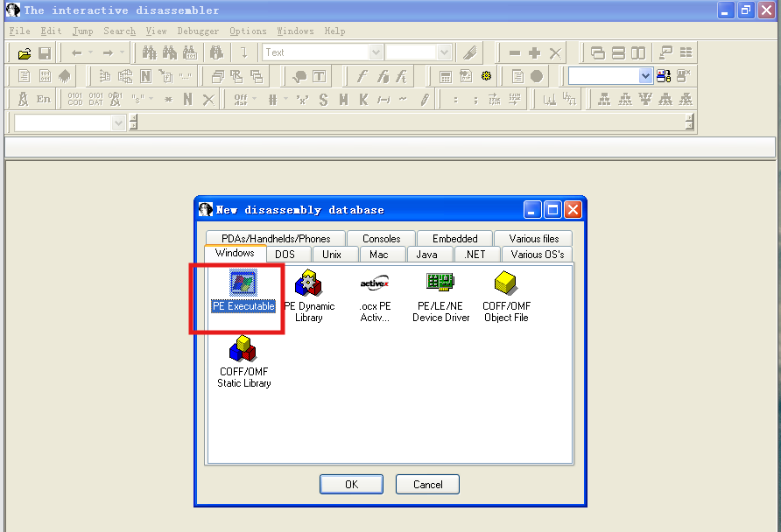Click the 0101 COD convert-to-code icon
Viewport: 781px width, 532px height.
pos(74,99)
